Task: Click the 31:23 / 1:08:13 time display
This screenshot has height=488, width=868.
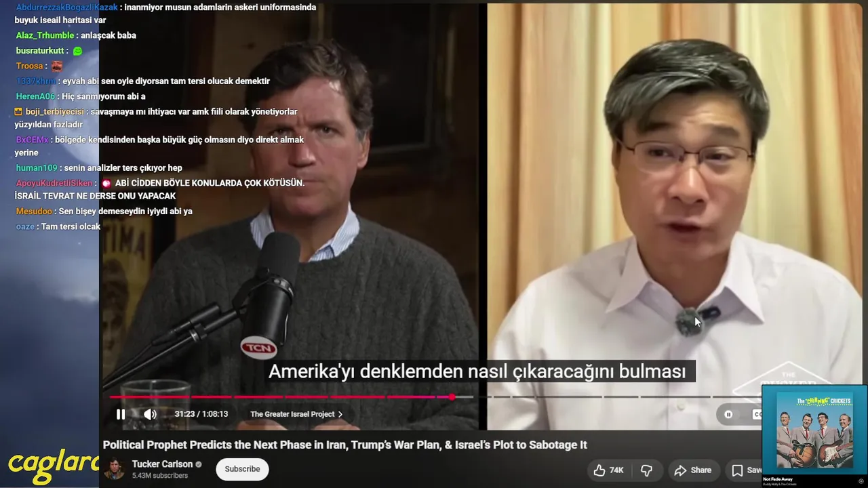Action: pos(201,414)
